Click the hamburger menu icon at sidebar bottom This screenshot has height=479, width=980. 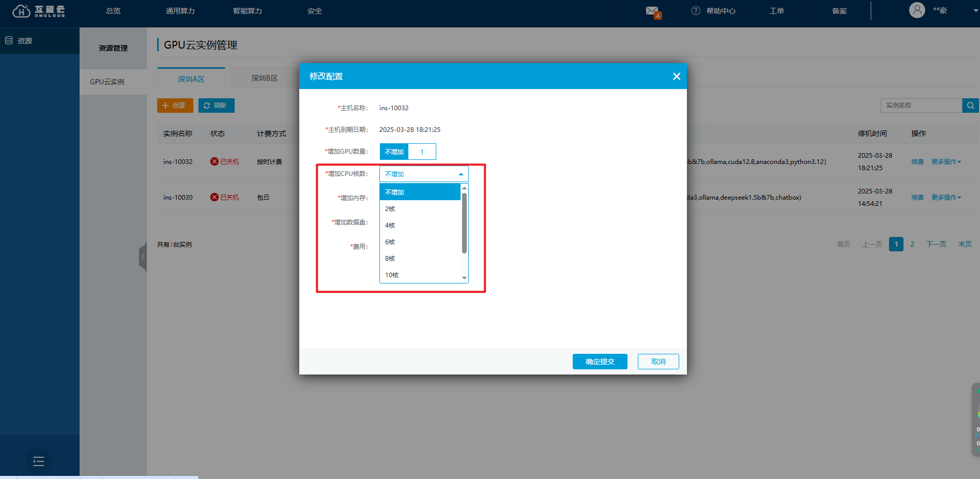click(39, 461)
